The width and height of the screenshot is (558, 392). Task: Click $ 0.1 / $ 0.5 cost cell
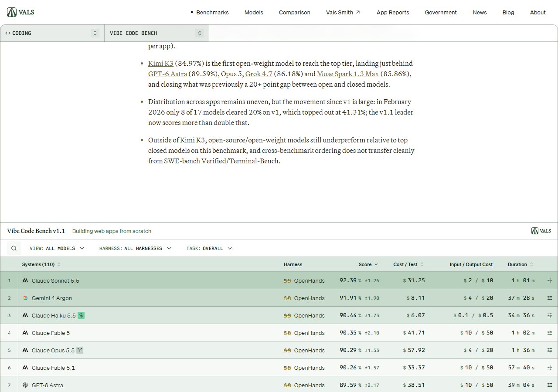473,315
